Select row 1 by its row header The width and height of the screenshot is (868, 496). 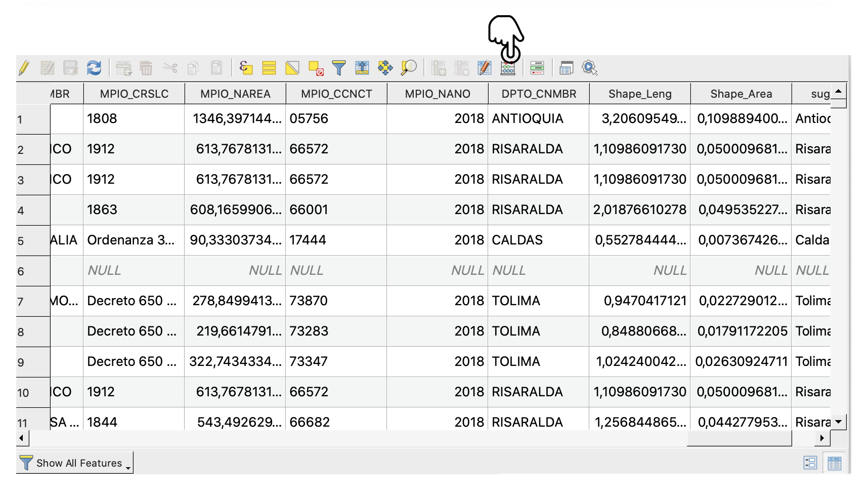click(x=33, y=119)
